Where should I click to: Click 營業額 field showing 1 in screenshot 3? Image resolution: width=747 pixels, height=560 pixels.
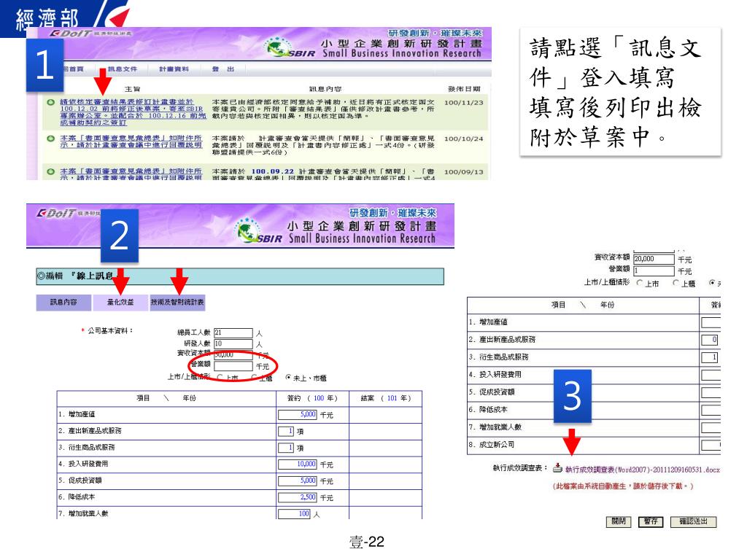[654, 271]
